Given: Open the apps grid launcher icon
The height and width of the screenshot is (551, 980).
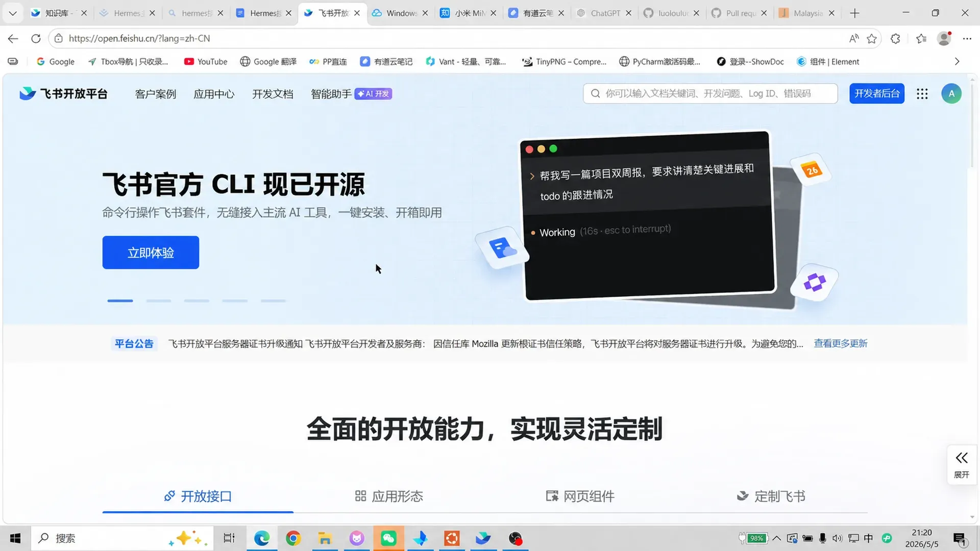Looking at the screenshot, I should tap(922, 94).
